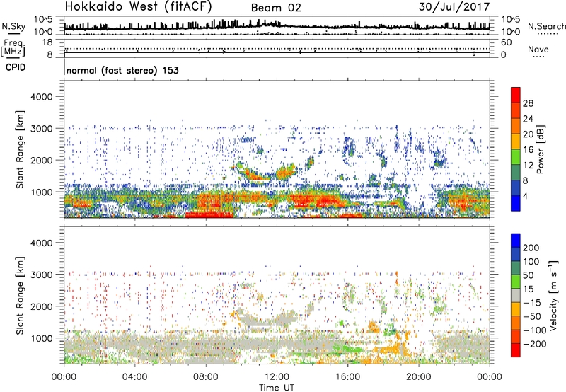Click the gray segment of Velocity colorbar
This screenshot has height=392, width=566.
click(x=516, y=295)
